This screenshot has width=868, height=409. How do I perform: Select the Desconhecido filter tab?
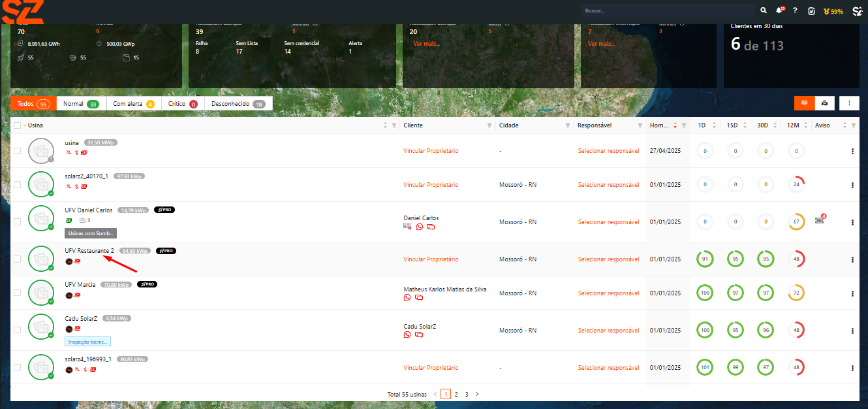pyautogui.click(x=238, y=104)
